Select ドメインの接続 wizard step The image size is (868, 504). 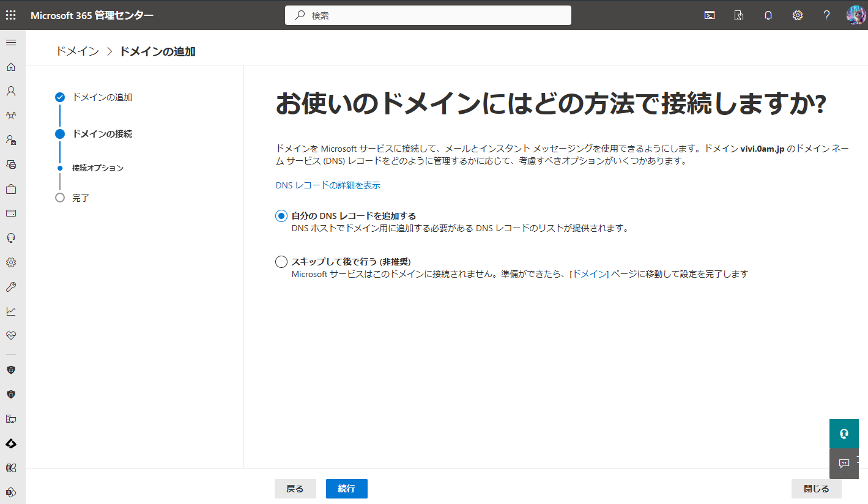click(102, 134)
